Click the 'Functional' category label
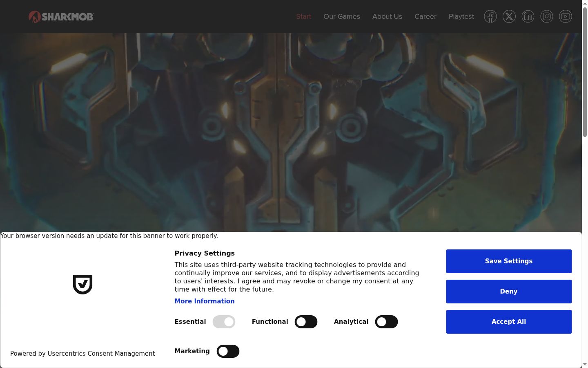 point(270,322)
